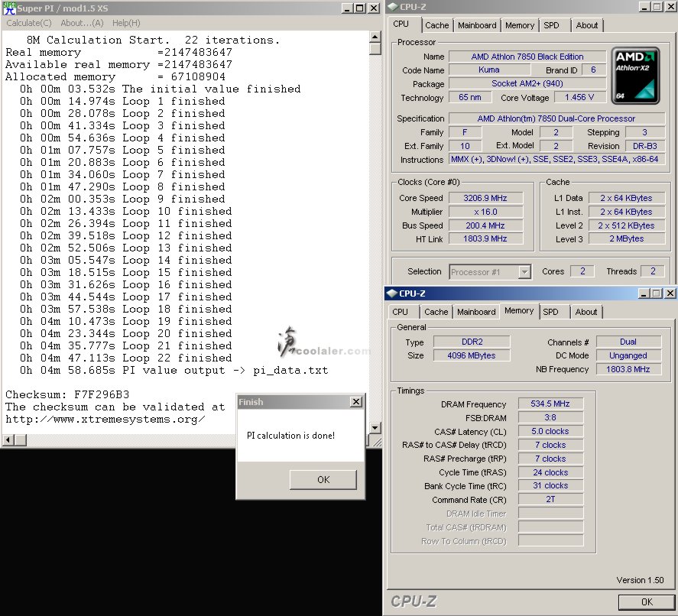Minimize the lower CPU-Z window

pos(644,293)
